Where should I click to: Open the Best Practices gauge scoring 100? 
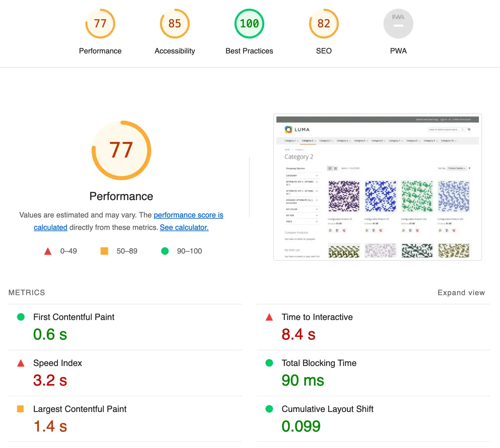249,24
